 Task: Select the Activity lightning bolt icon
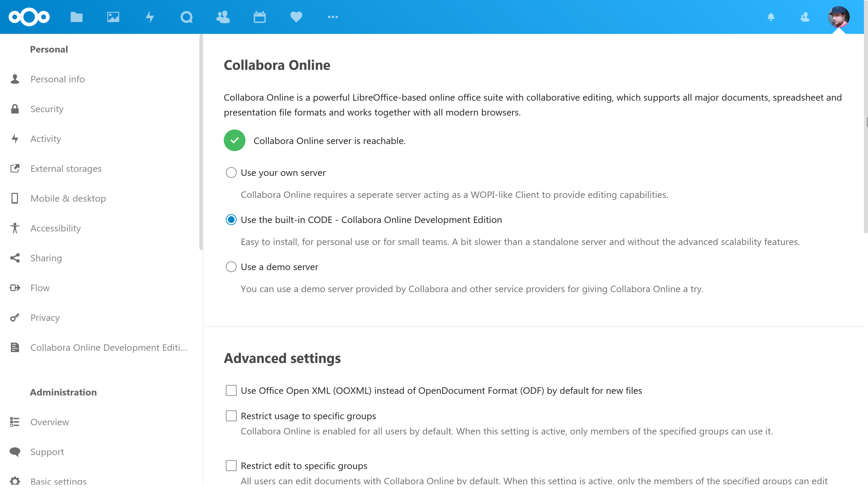click(x=16, y=139)
